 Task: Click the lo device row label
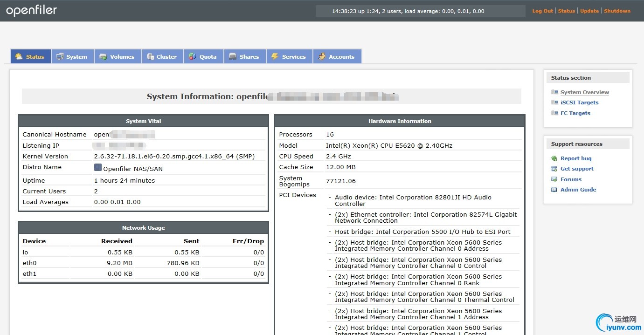[x=25, y=253]
